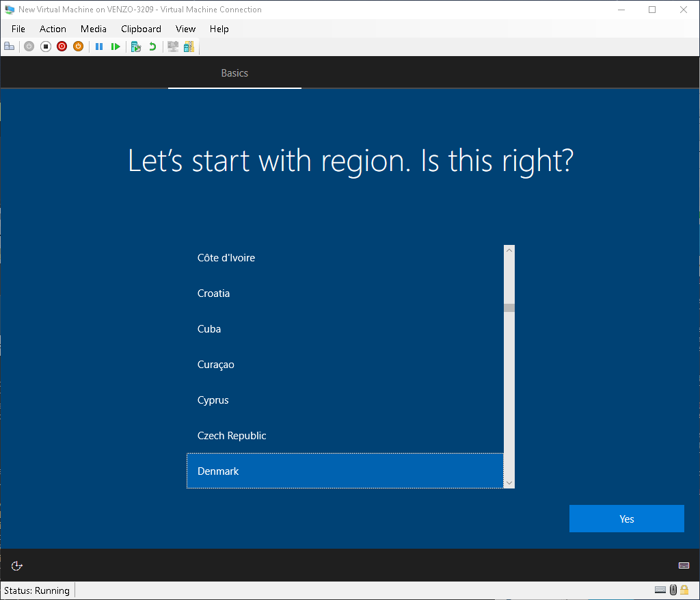Click keyboard status icon in status bar
Screen dimensions: 700x600
[x=660, y=590]
